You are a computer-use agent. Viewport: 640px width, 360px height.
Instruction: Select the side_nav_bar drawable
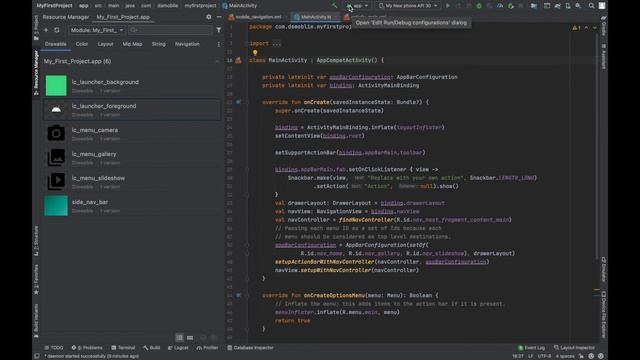(x=131, y=206)
